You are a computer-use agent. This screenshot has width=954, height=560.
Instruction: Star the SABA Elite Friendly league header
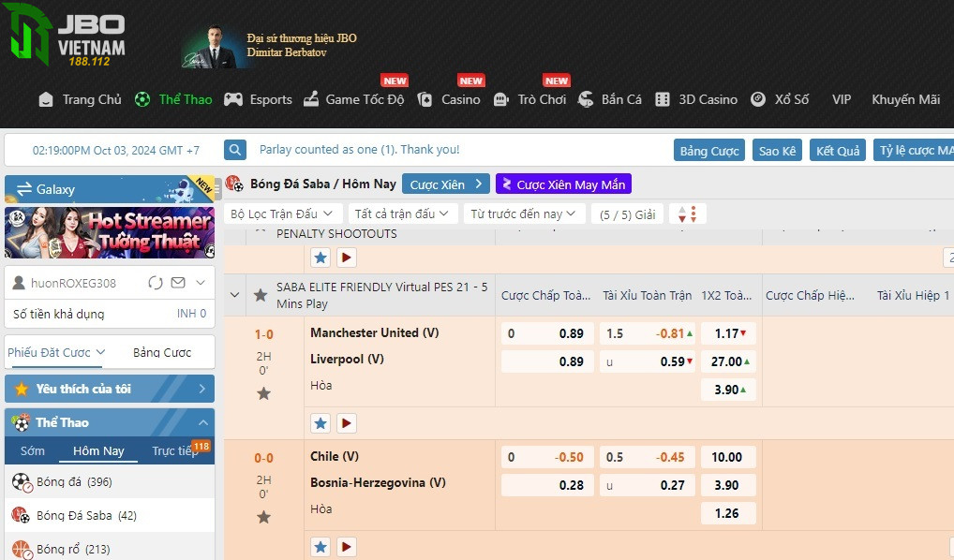click(x=261, y=295)
